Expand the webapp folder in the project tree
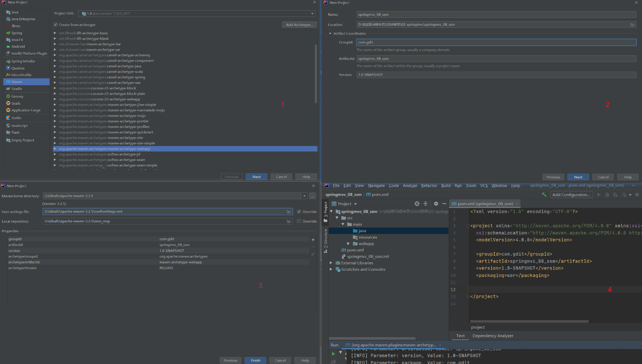This screenshot has height=364, width=642. 349,244
